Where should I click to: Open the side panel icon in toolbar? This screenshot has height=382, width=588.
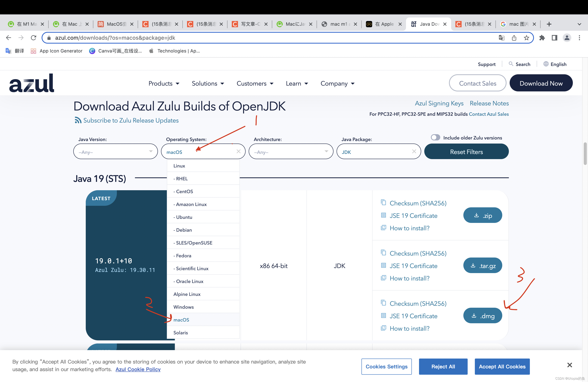pos(554,38)
